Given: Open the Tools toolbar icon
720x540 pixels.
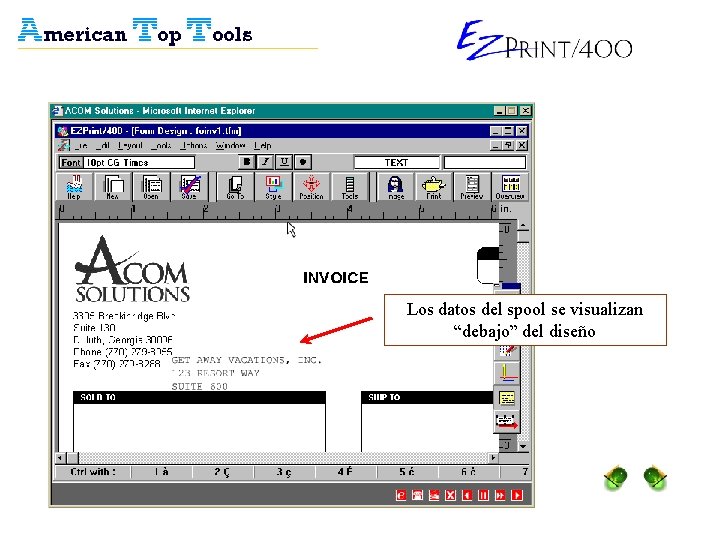Looking at the screenshot, I should click(x=349, y=187).
